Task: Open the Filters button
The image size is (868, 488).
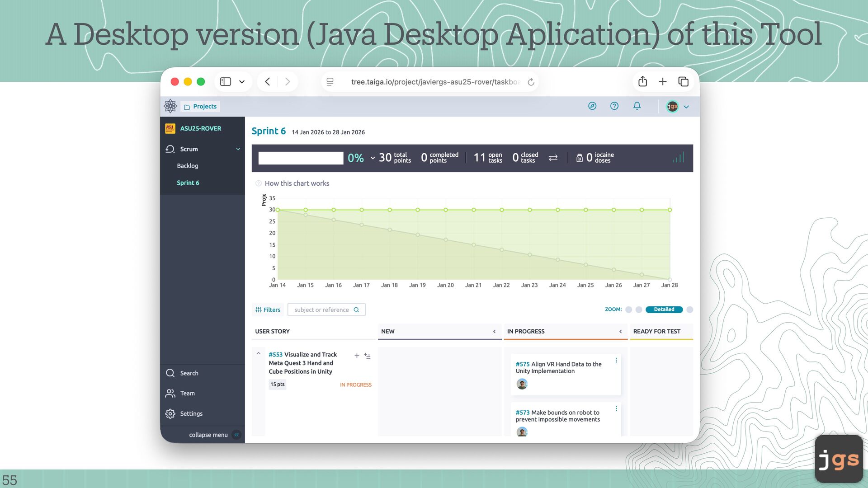Action: [268, 310]
